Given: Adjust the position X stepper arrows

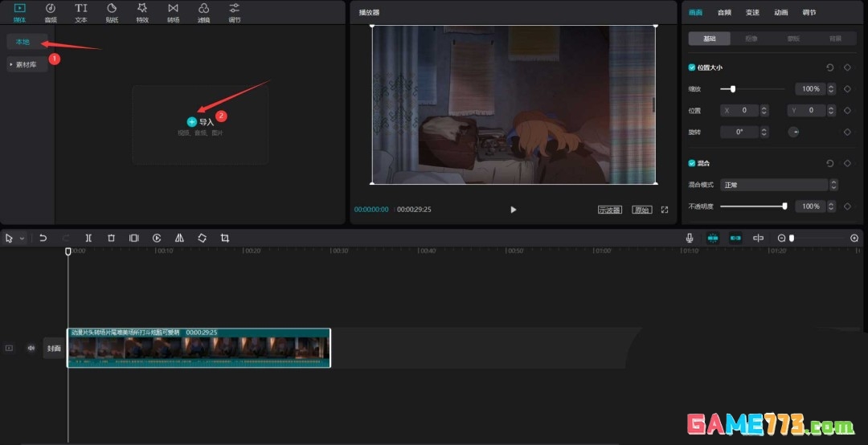Looking at the screenshot, I should (x=764, y=111).
